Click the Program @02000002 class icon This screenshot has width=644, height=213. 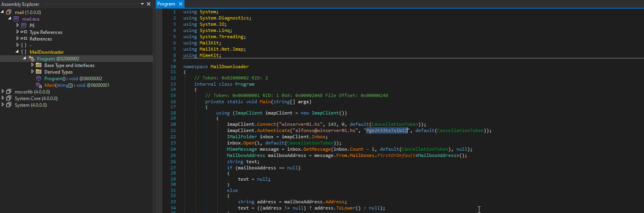tap(32, 58)
